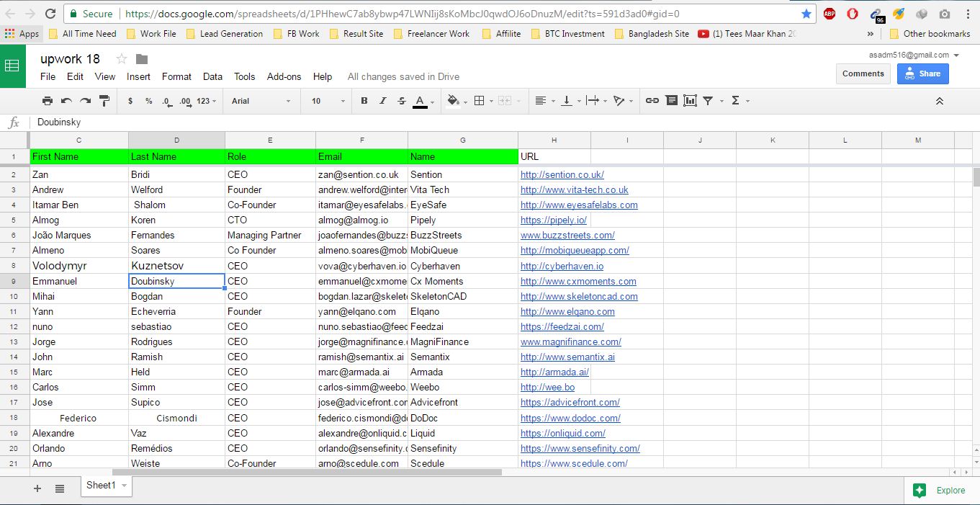Open the vertical align dropdown

tap(570, 101)
